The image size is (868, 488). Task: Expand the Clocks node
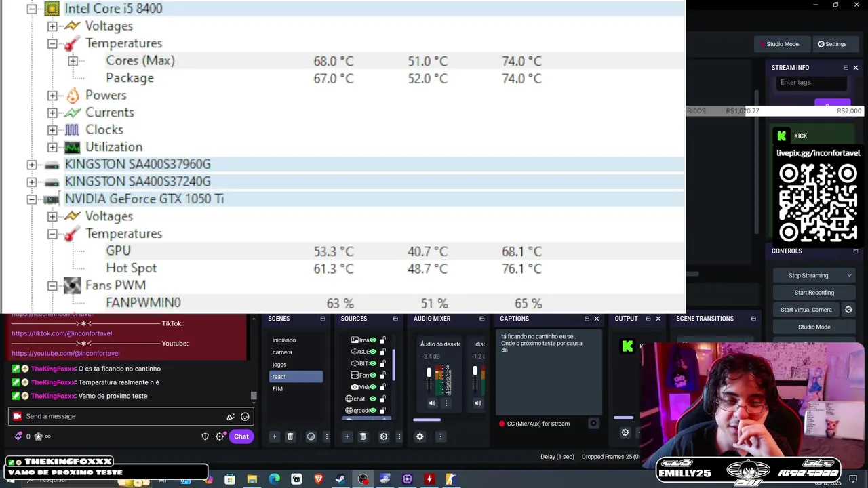[52, 129]
